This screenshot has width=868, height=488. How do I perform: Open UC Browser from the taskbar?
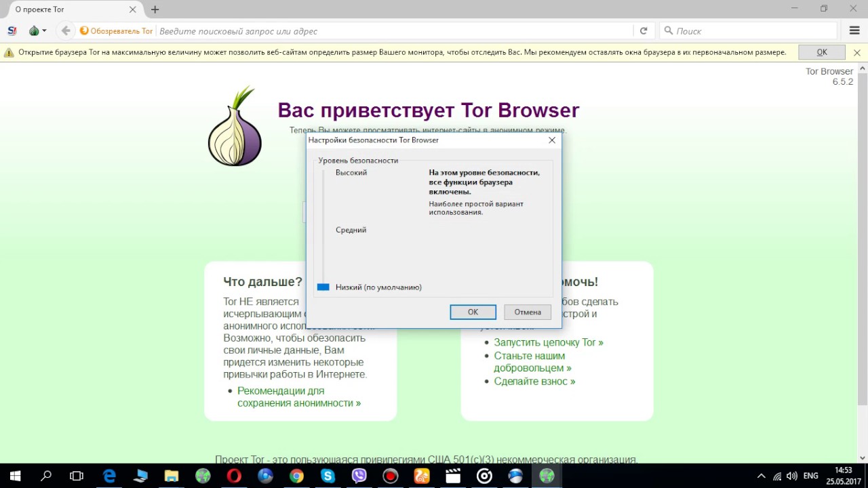point(422,476)
